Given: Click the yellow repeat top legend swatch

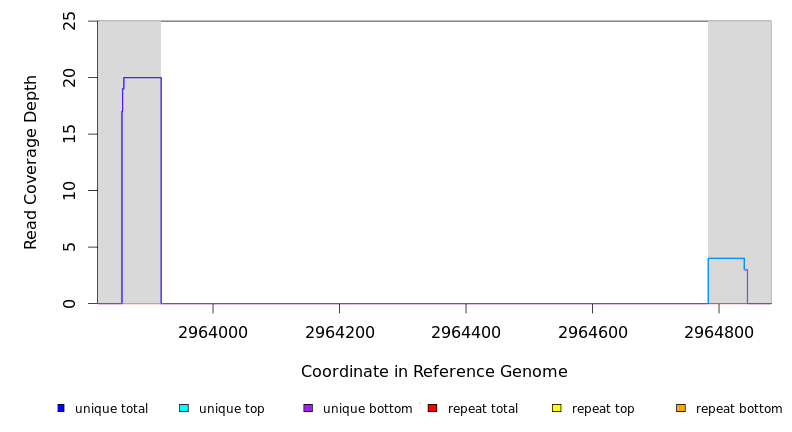Looking at the screenshot, I should click(557, 408).
